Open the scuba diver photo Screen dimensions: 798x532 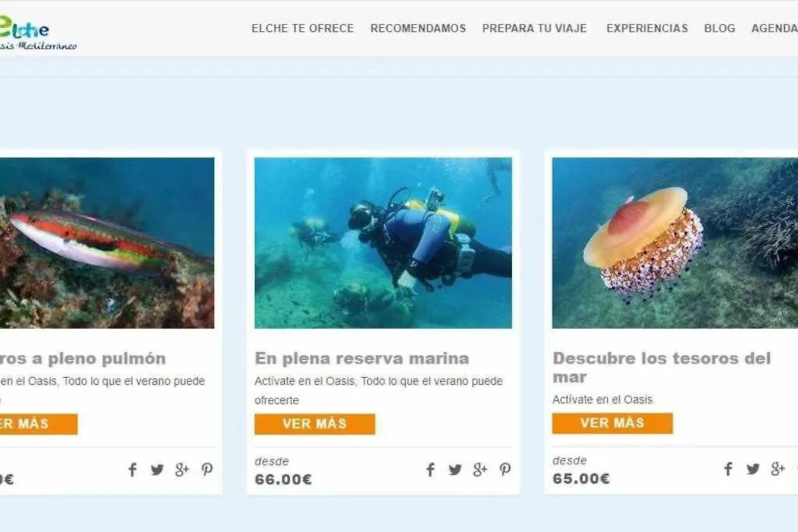tap(383, 242)
